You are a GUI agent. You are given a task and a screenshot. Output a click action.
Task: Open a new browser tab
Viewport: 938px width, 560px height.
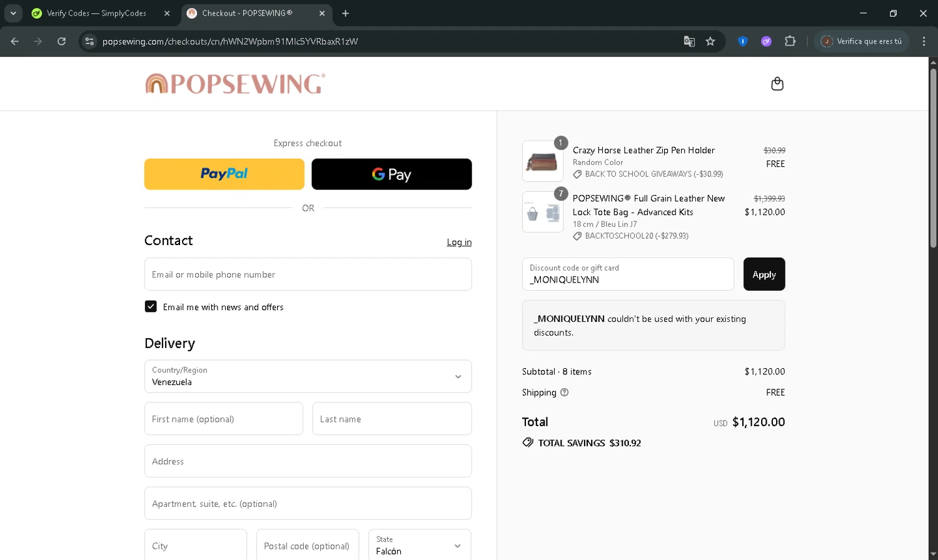[x=345, y=13]
